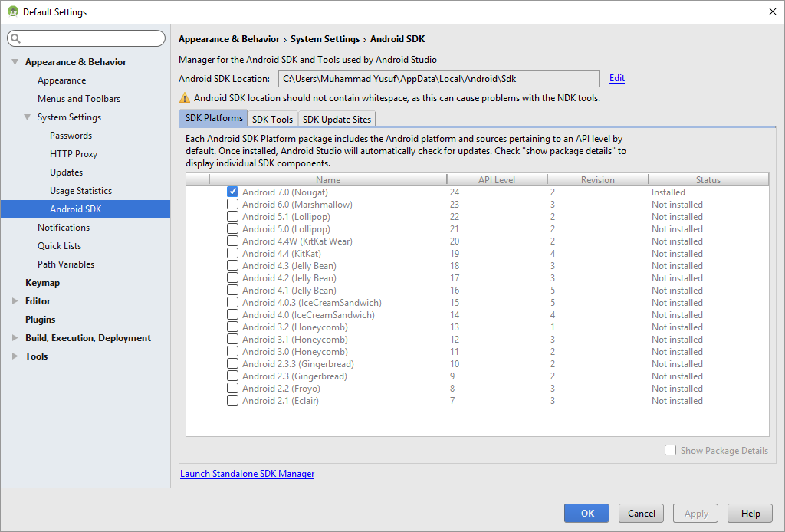Click the search magnifier icon
The width and height of the screenshot is (785, 532).
pos(15,38)
